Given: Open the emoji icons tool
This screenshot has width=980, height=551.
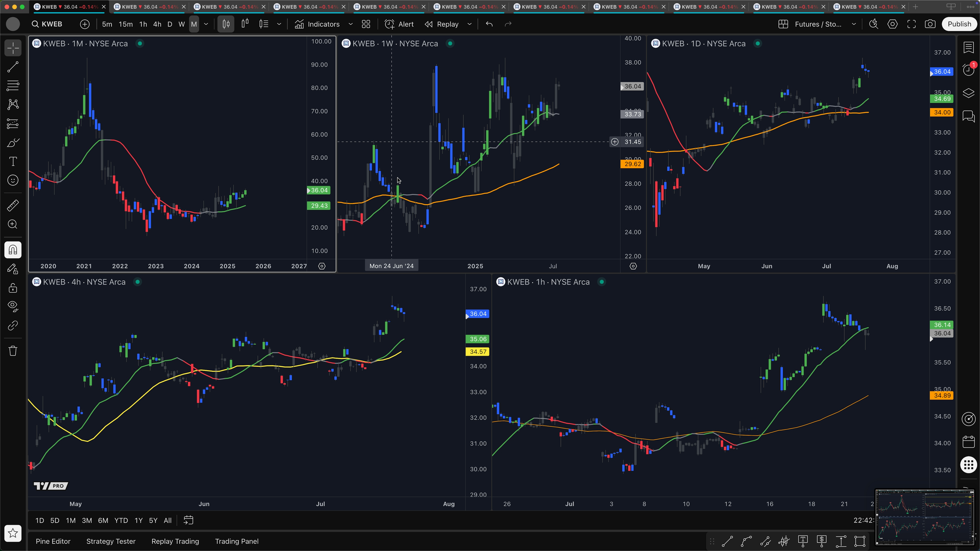Looking at the screenshot, I should pyautogui.click(x=13, y=180).
